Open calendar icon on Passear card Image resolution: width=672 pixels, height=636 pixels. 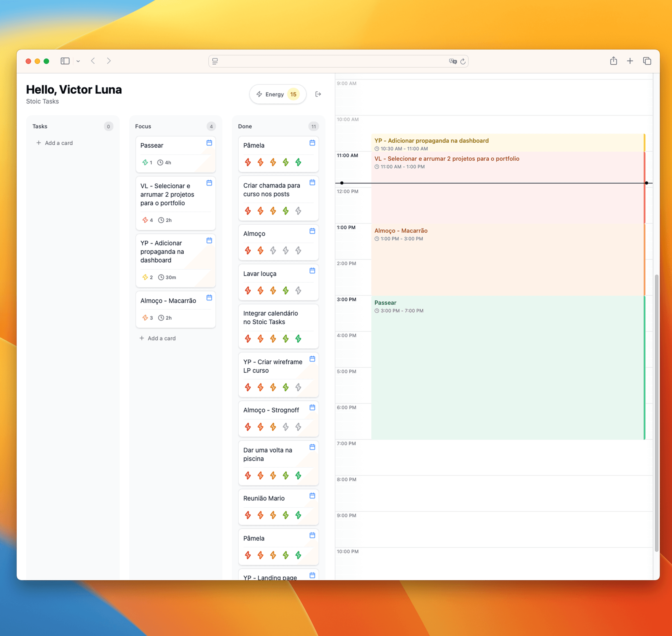click(x=209, y=143)
